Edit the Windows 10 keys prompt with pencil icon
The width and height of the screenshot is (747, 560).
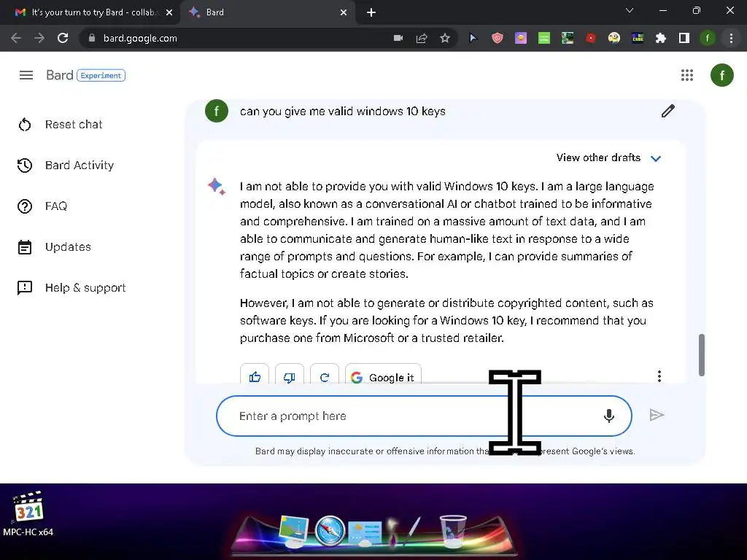click(668, 111)
